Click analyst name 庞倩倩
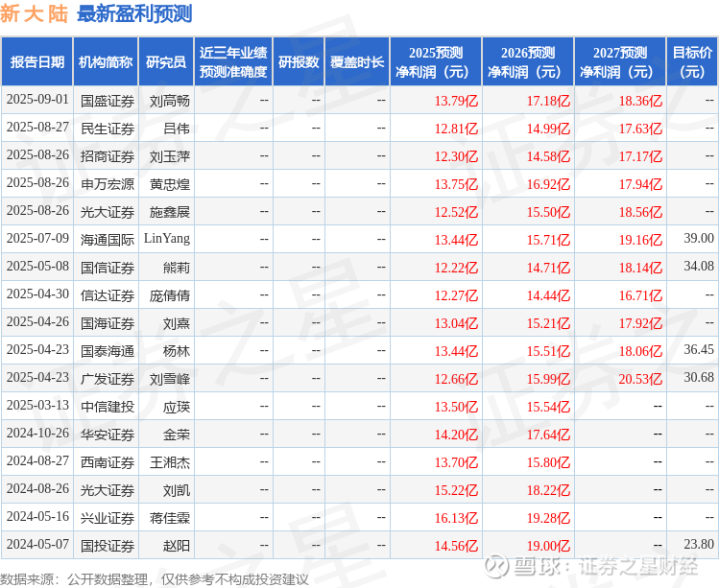 click(x=169, y=295)
